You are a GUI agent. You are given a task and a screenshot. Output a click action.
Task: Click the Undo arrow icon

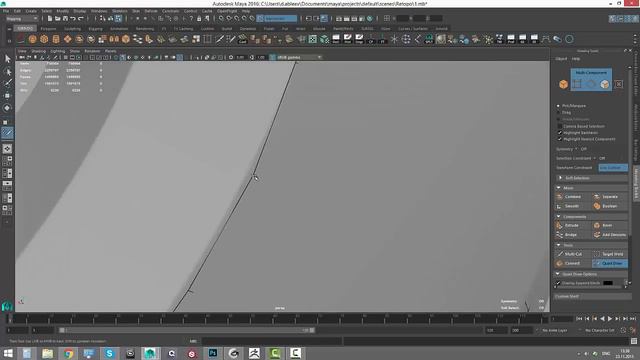coord(73,18)
